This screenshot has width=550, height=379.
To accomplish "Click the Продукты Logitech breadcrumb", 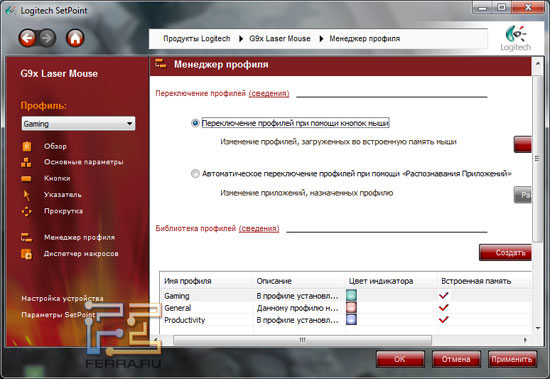I will click(197, 39).
